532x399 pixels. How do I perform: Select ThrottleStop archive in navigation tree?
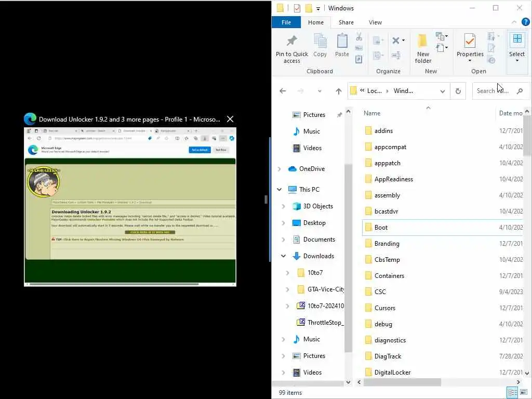click(x=321, y=322)
